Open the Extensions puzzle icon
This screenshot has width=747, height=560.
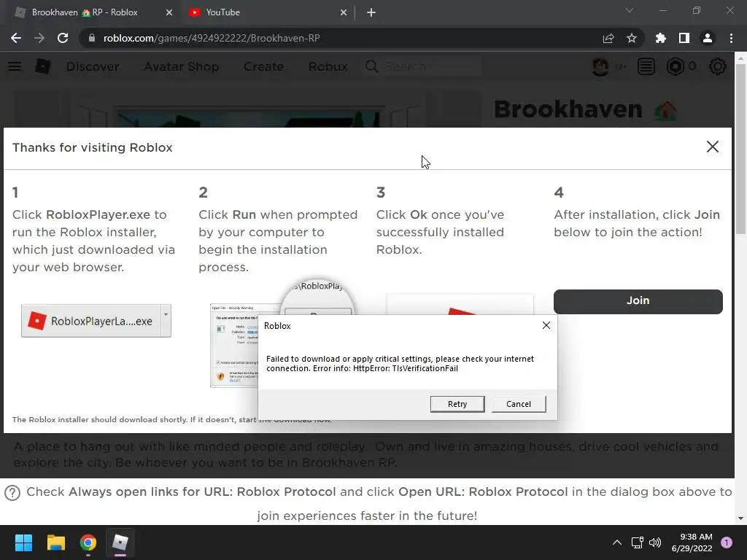[660, 38]
